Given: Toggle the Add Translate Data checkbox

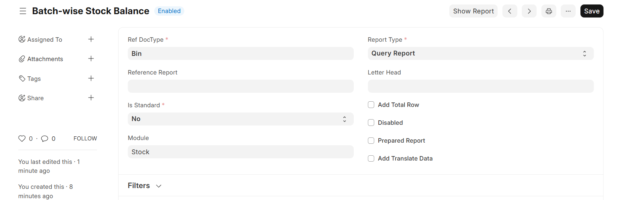Looking at the screenshot, I should coord(371,158).
